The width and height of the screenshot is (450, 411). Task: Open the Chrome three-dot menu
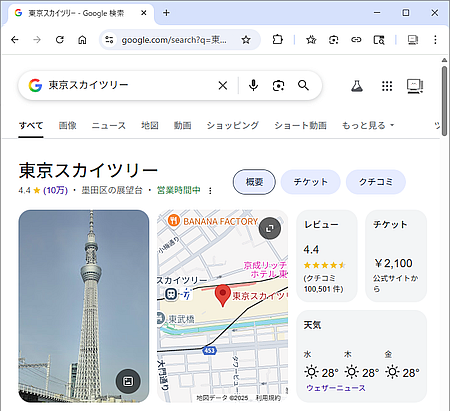click(x=435, y=40)
